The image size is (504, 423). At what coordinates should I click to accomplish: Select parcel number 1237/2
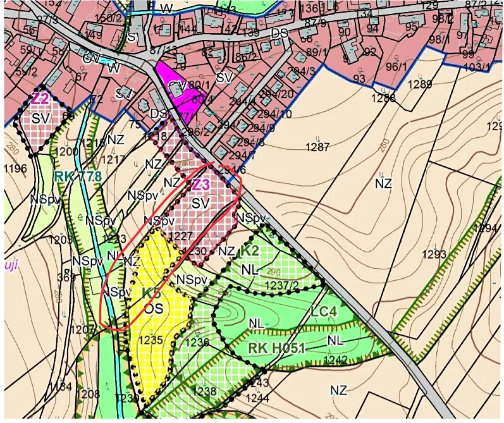point(282,285)
